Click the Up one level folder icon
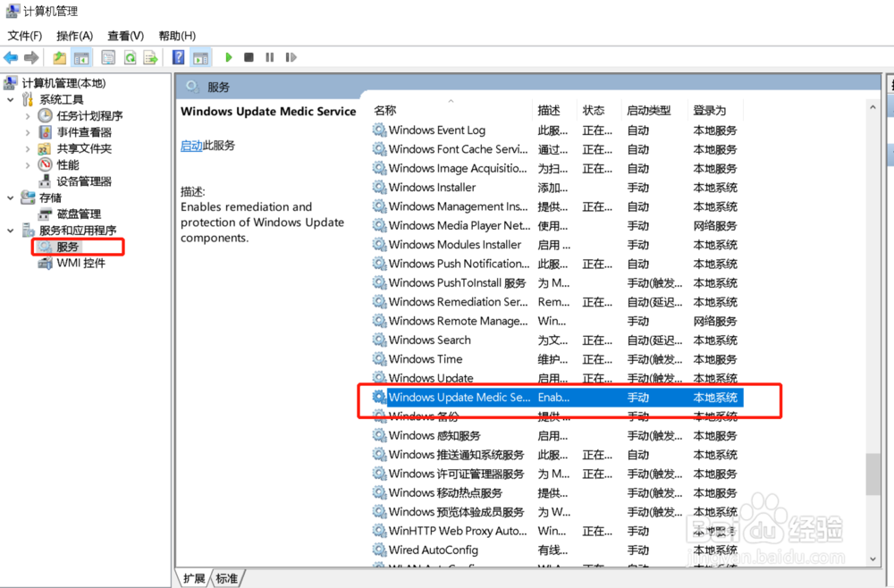This screenshot has width=894, height=588. (x=59, y=57)
